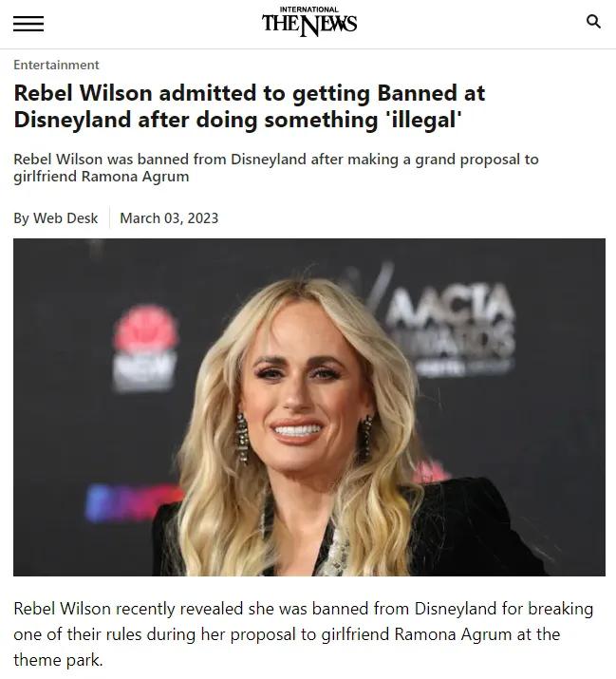The image size is (616, 679).
Task: Click 'INTERNATIONAL' text above the logo
Action: pyautogui.click(x=309, y=9)
